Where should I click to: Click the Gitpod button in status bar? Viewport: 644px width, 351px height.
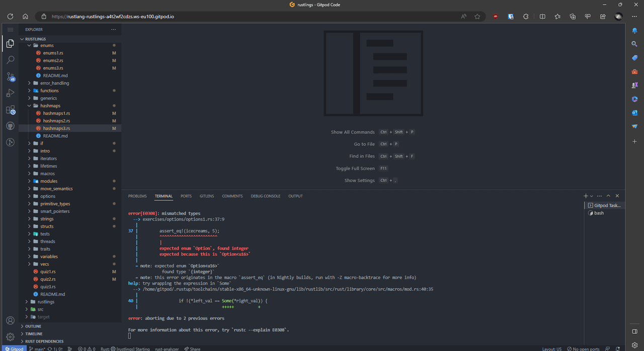pos(14,348)
